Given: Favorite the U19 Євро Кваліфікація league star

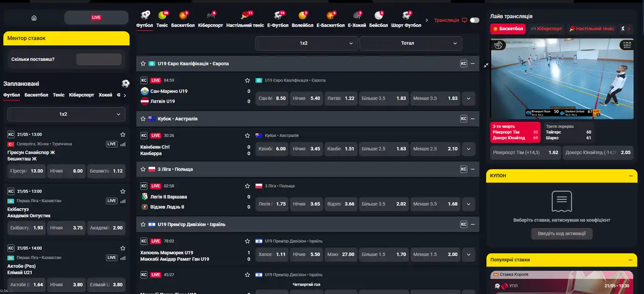Looking at the screenshot, I should coord(144,63).
